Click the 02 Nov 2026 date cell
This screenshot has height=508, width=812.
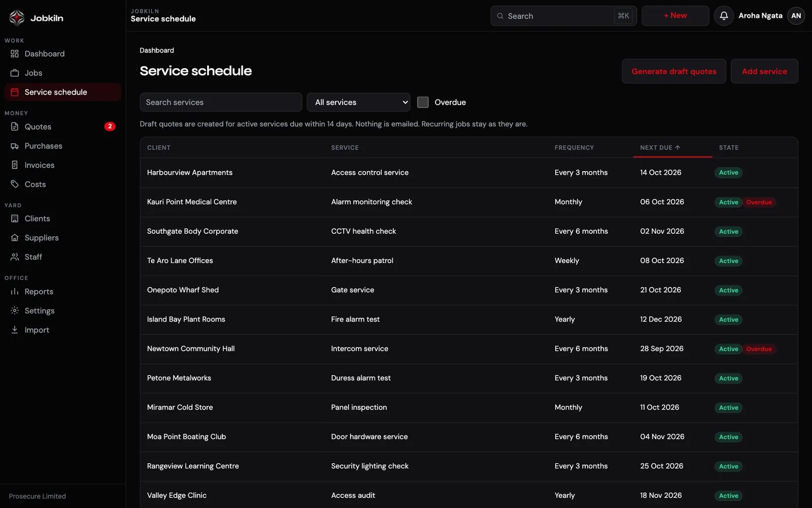click(x=662, y=231)
